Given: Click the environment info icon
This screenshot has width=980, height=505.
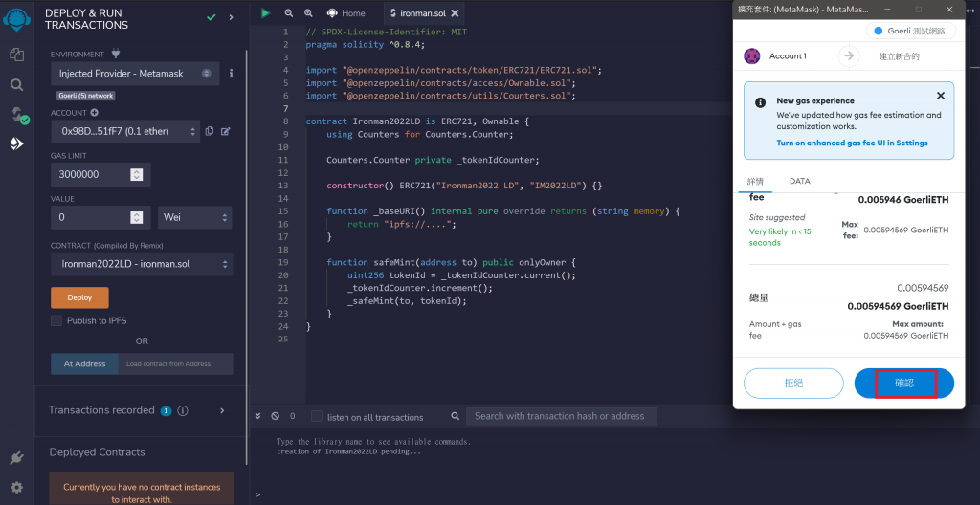Looking at the screenshot, I should tap(232, 73).
